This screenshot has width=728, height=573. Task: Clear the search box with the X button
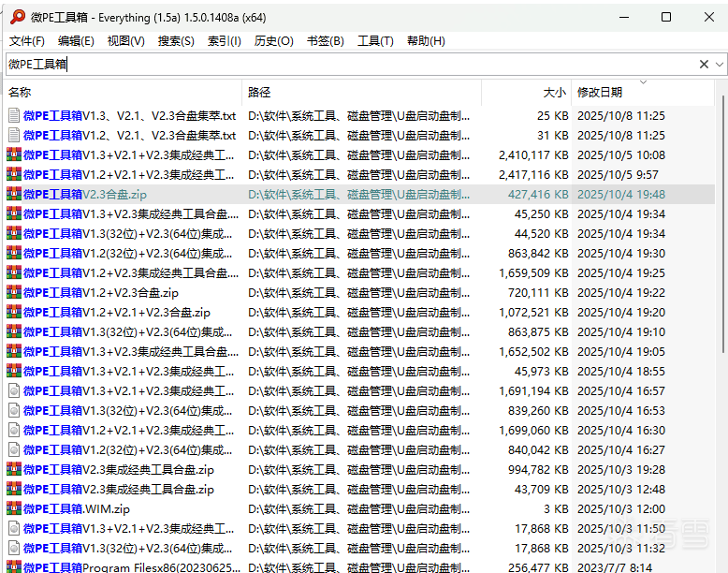704,65
